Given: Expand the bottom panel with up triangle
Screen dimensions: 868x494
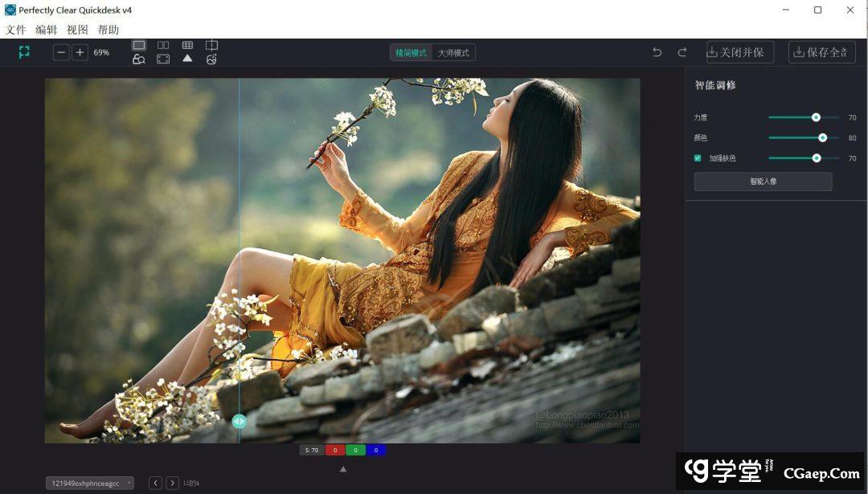Looking at the screenshot, I should click(x=343, y=469).
